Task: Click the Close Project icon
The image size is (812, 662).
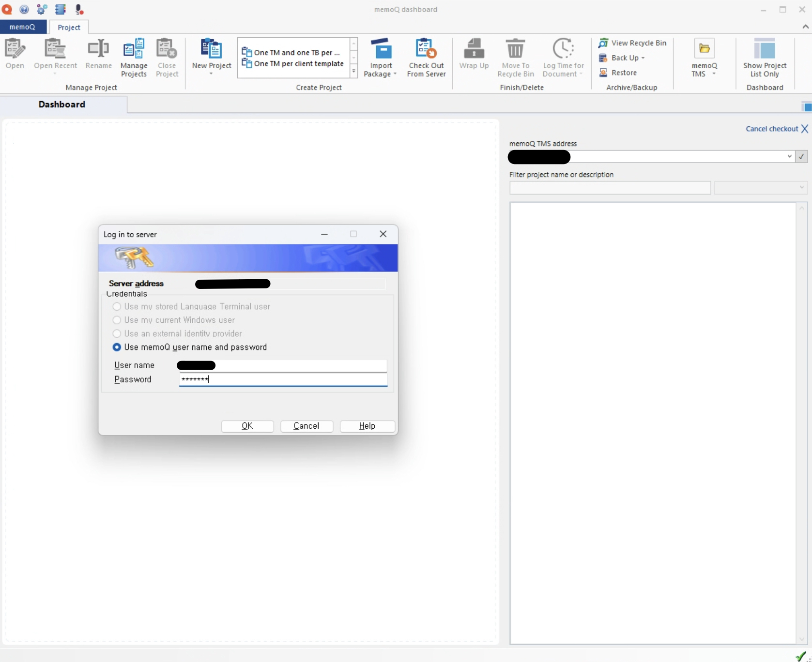Action: click(167, 58)
